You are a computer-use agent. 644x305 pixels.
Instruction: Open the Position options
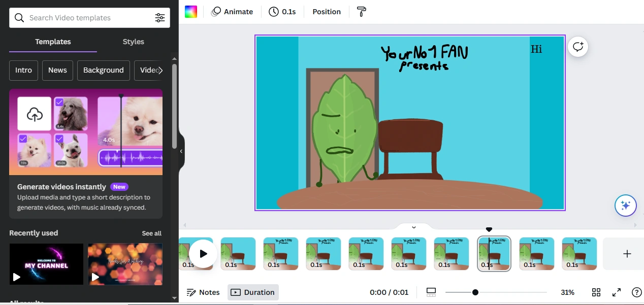(x=327, y=11)
